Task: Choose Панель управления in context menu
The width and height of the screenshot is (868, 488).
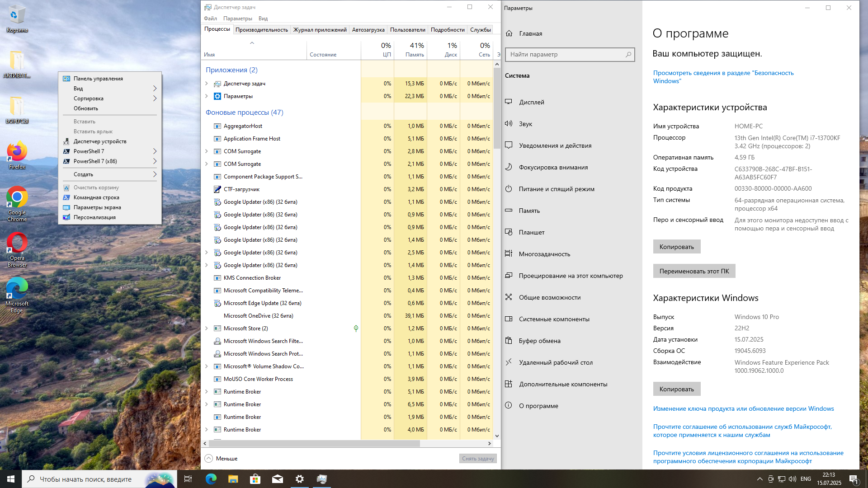Action: tap(110, 79)
